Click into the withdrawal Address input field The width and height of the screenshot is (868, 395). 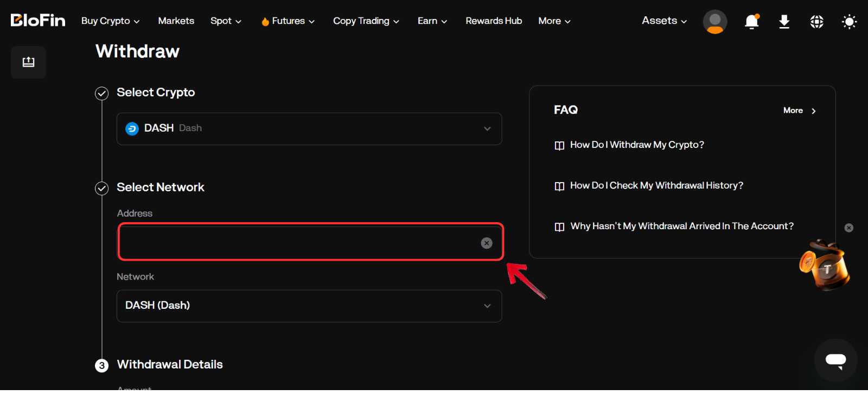(x=298, y=243)
